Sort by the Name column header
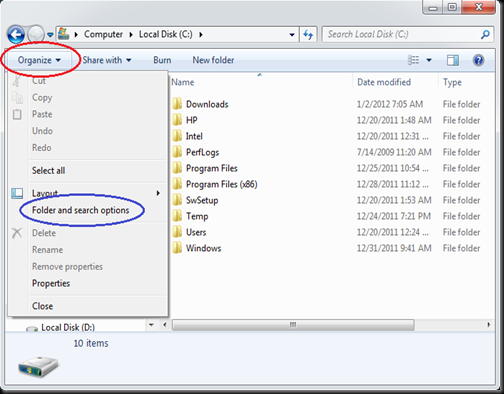Viewport: 504px width, 394px height. (183, 82)
